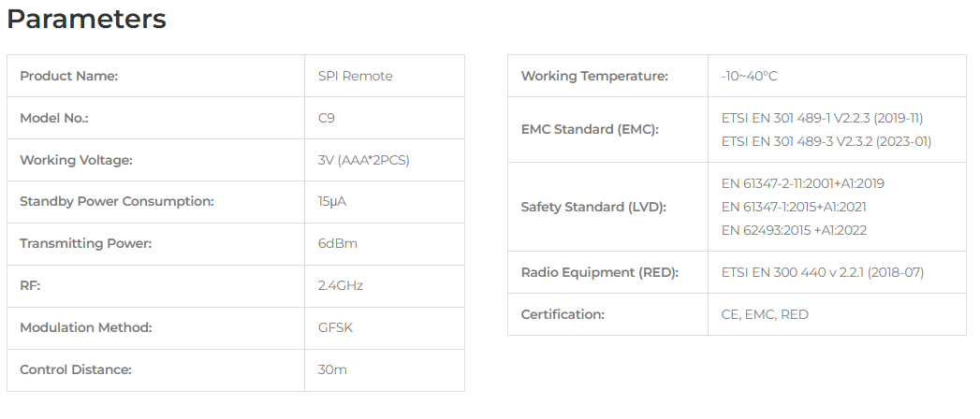Select the Product Name label cell
The height and width of the screenshot is (419, 980).
[x=155, y=76]
